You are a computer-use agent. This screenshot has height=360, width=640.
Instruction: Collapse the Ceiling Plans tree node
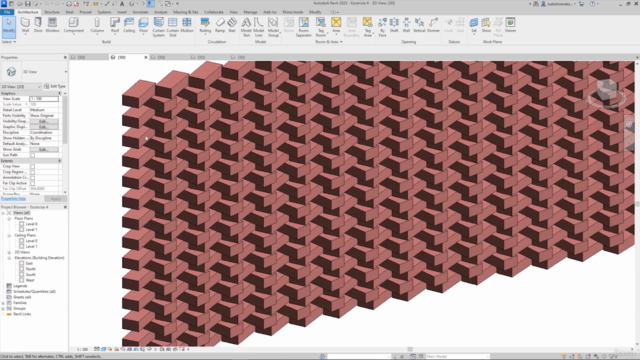9,236
